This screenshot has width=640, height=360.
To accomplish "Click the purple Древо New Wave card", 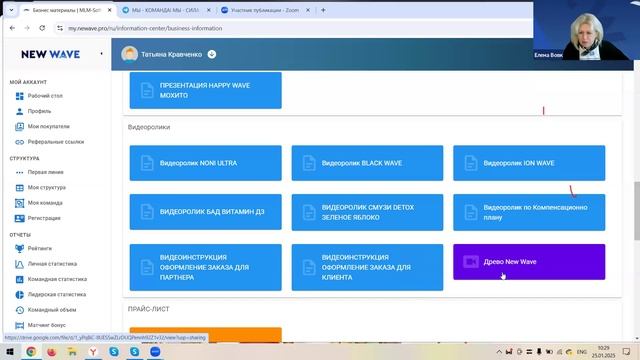I will click(529, 262).
